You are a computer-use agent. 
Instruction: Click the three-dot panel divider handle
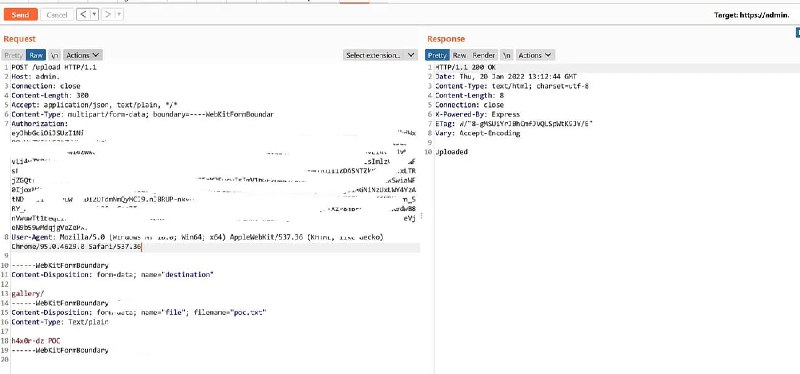click(x=422, y=216)
